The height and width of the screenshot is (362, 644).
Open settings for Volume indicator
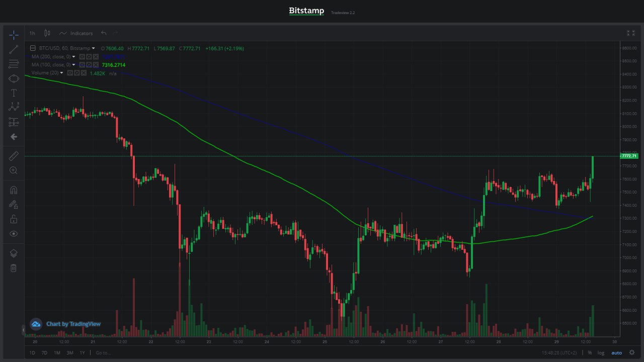76,73
